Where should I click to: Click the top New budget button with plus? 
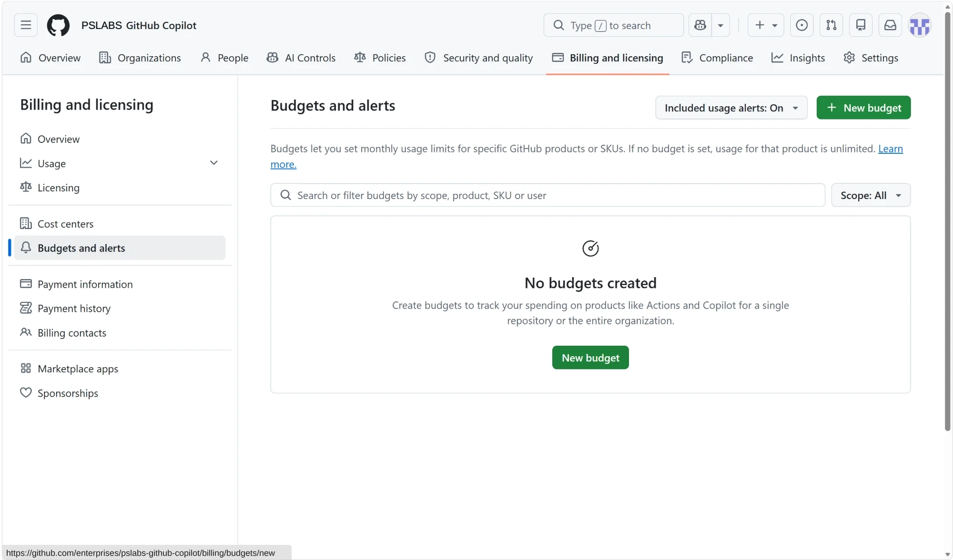point(863,108)
